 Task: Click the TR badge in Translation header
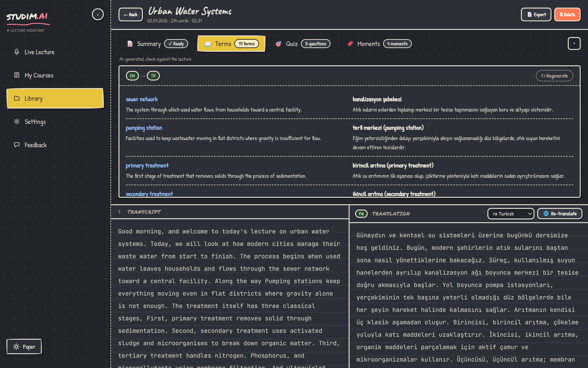(361, 214)
